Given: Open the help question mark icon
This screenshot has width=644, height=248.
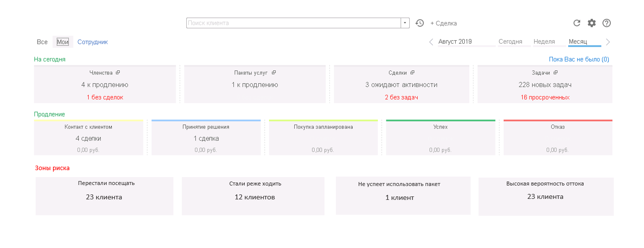Looking at the screenshot, I should (606, 23).
